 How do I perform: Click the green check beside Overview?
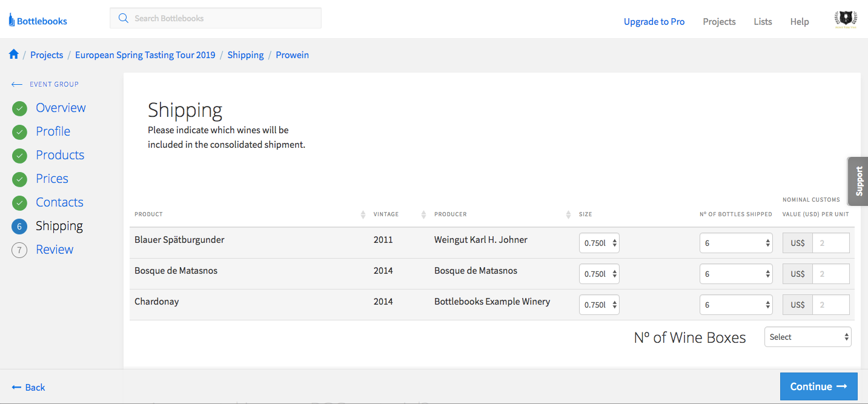coord(19,108)
